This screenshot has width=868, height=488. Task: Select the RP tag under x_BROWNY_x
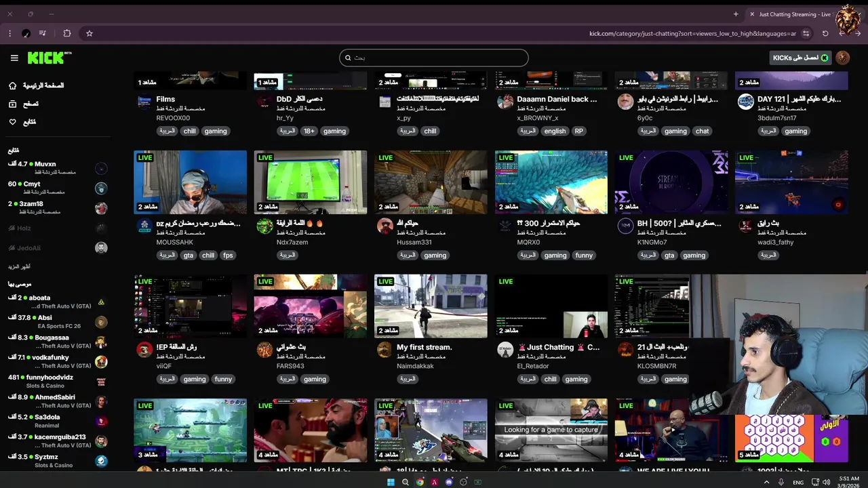click(578, 131)
